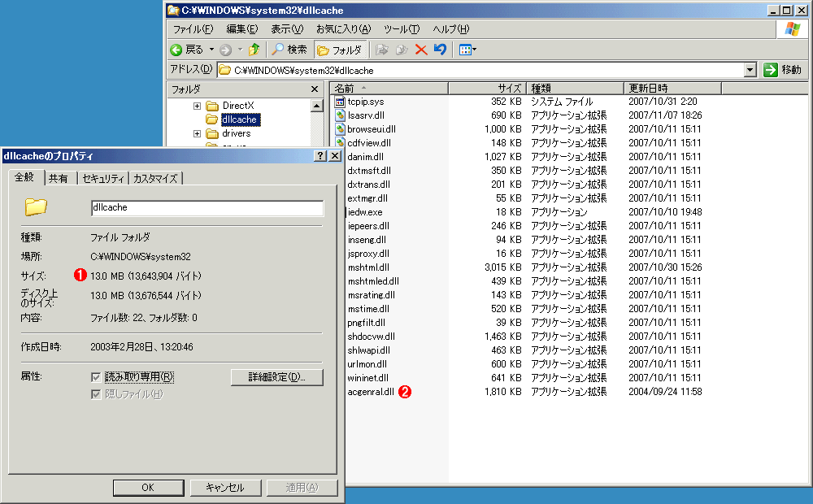
Task: Select shdocvw.dll in the file list
Action: (x=372, y=337)
